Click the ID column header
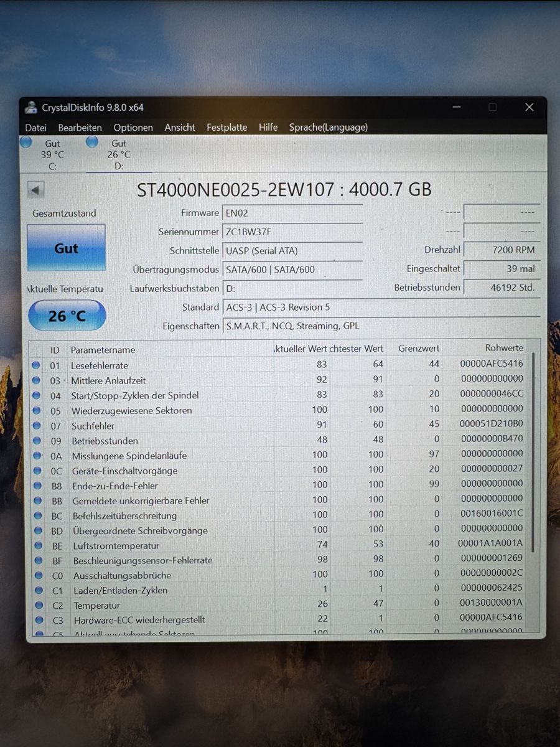 click(x=55, y=350)
